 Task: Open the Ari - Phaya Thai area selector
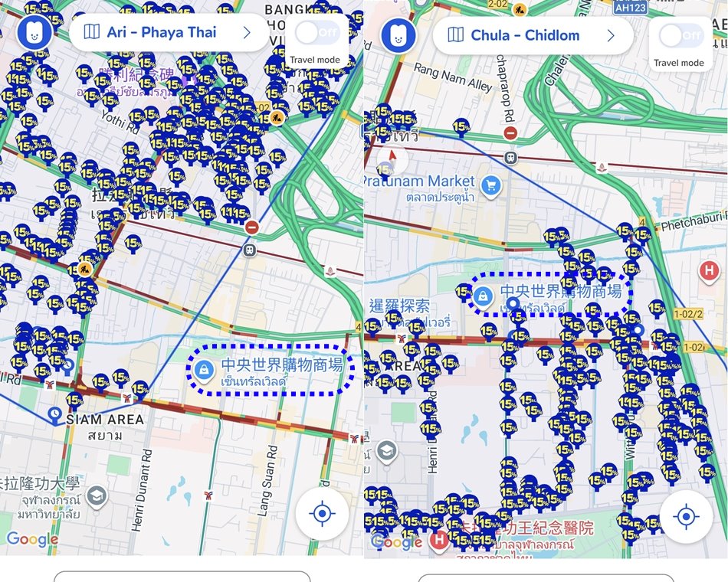pos(168,32)
